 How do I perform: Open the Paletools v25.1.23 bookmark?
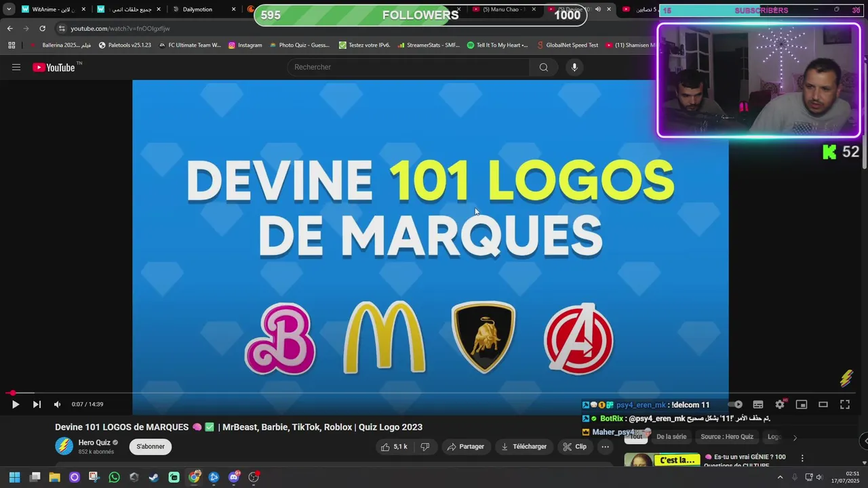coord(125,45)
